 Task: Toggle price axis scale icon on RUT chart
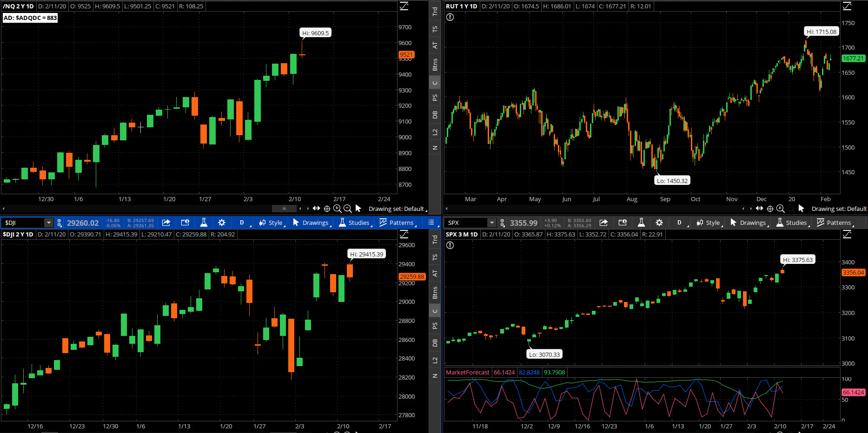pyautogui.click(x=847, y=6)
